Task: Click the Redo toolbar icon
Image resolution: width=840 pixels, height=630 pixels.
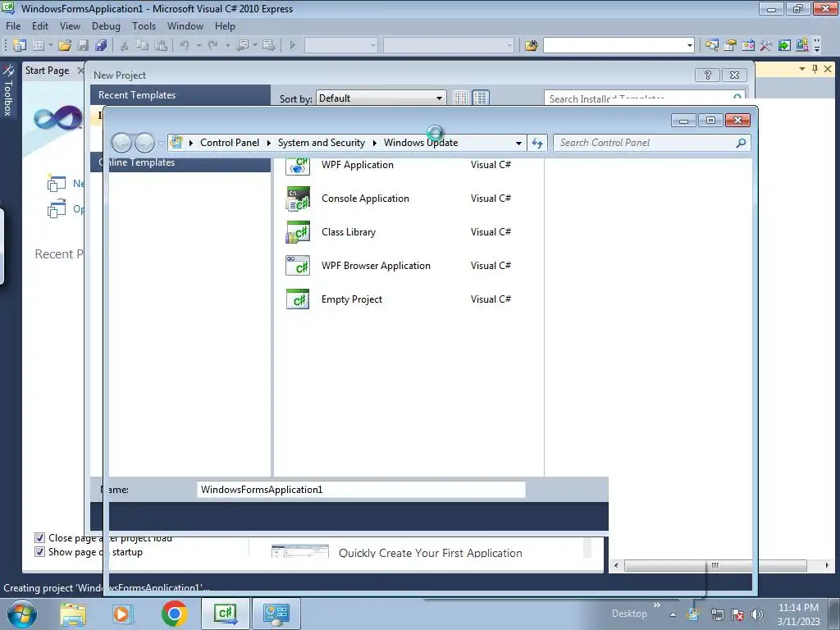Action: 213,46
